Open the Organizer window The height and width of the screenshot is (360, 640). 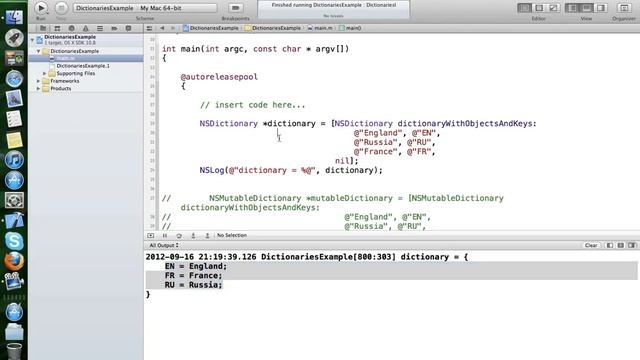624,8
